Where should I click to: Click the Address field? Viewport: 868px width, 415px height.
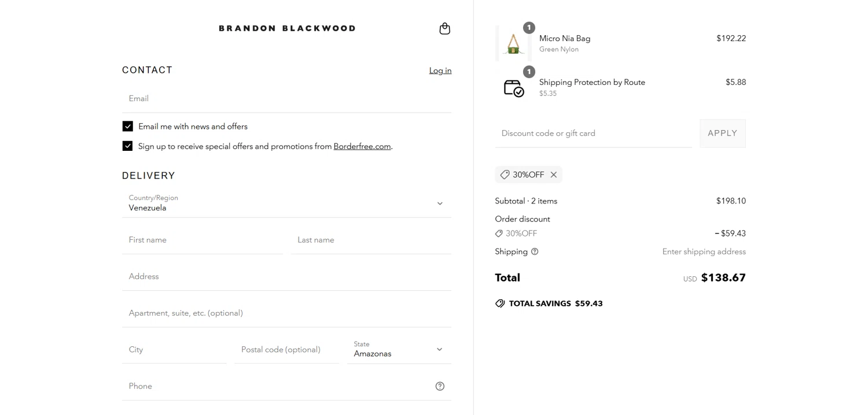pyautogui.click(x=286, y=277)
